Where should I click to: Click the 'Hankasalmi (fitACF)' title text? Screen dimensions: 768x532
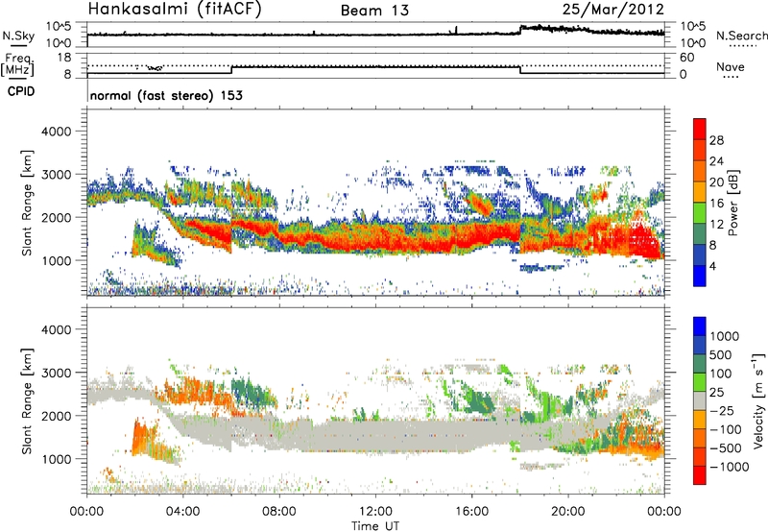tap(175, 10)
